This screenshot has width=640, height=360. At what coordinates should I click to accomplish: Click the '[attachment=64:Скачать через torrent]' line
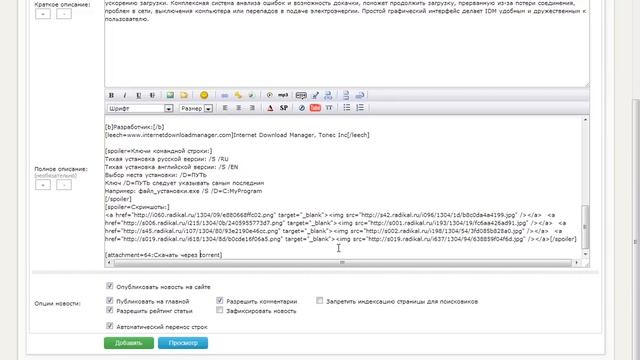pos(163,255)
